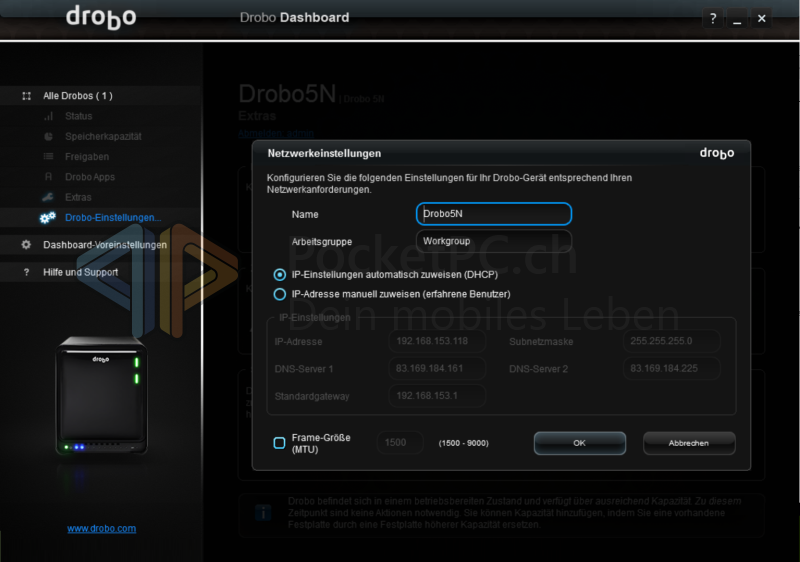Image resolution: width=800 pixels, height=562 pixels.
Task: Select automatic IP assignment (DHCP) radio button
Action: click(280, 275)
